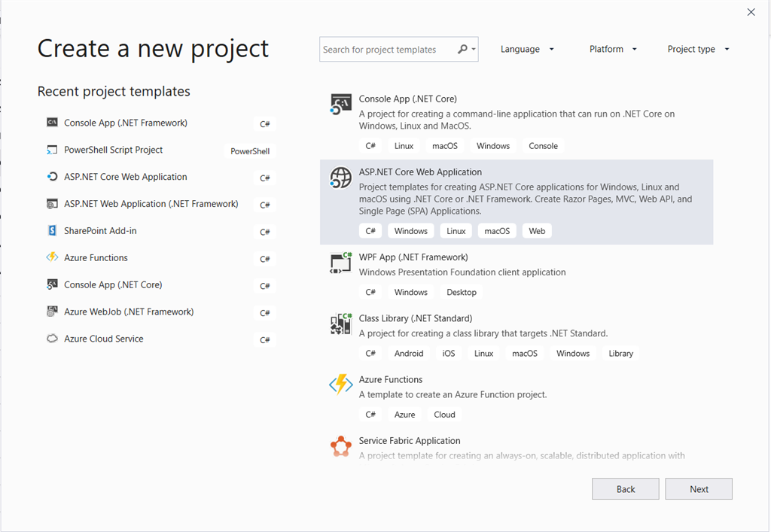
Task: Close the Create a new project dialog
Action: (751, 12)
